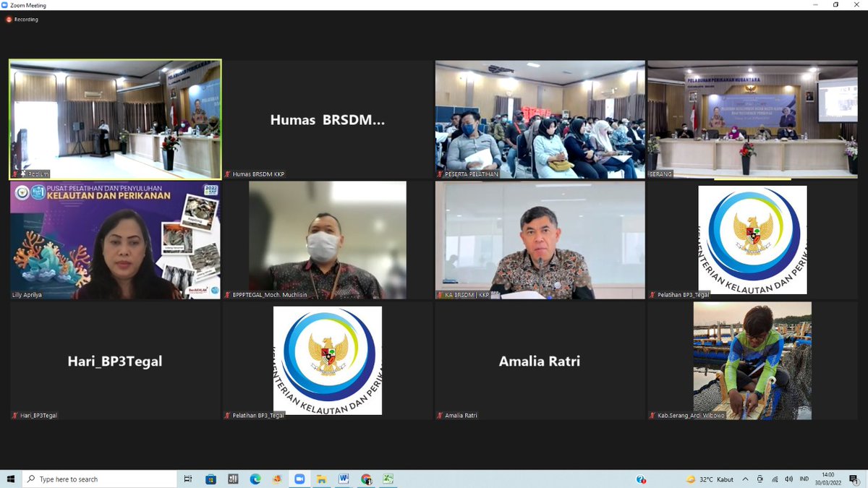Select Humas BRSDM KKP participant tile
This screenshot has height=488, width=868.
tap(328, 119)
